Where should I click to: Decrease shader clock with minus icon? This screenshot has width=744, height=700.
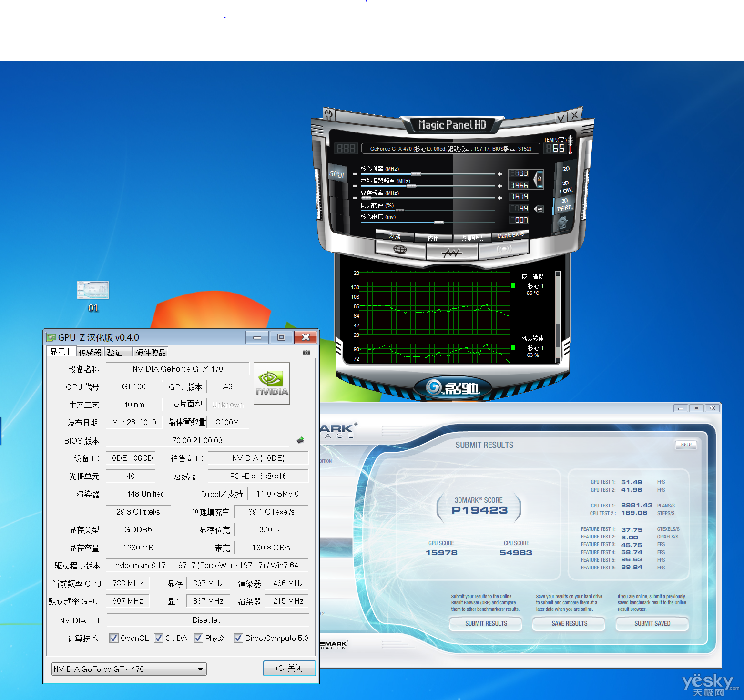pyautogui.click(x=355, y=186)
